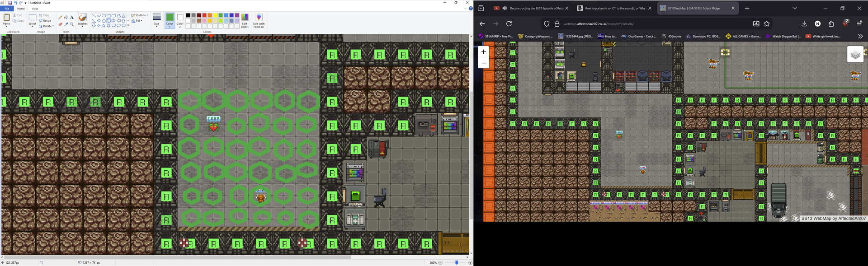Zoom in on the web map
This screenshot has width=868, height=266.
tap(483, 52)
